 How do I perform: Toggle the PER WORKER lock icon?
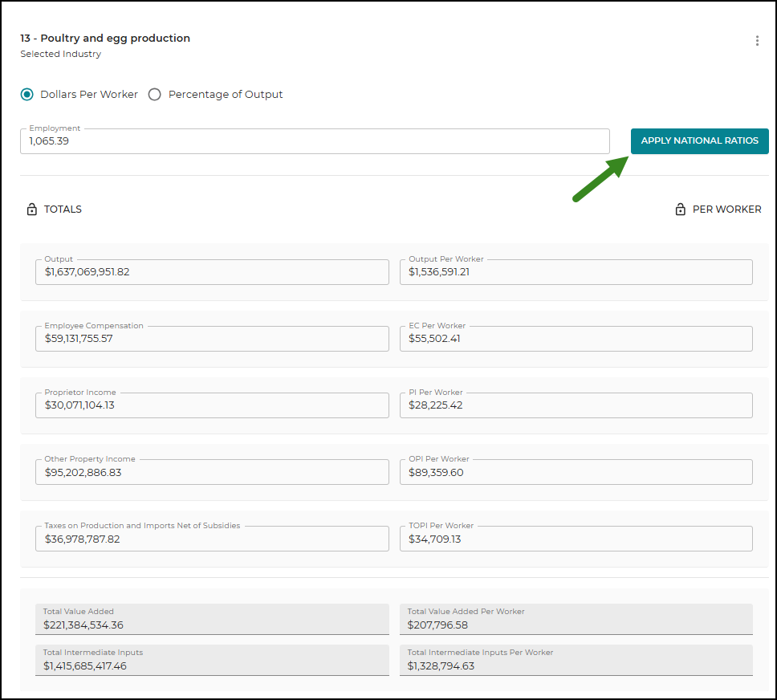[x=681, y=210]
